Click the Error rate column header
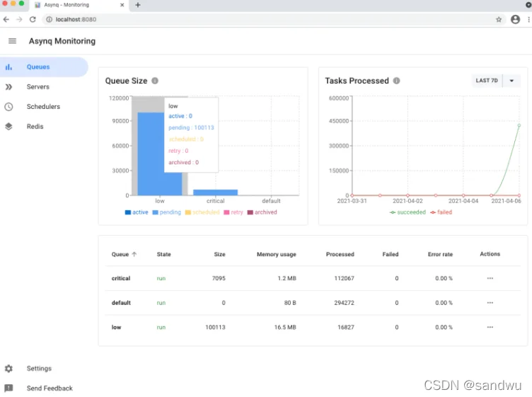 (440, 254)
